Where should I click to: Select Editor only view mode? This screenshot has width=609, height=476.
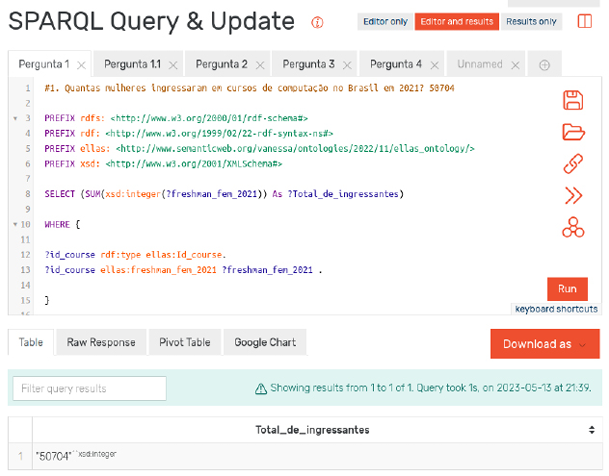point(386,21)
